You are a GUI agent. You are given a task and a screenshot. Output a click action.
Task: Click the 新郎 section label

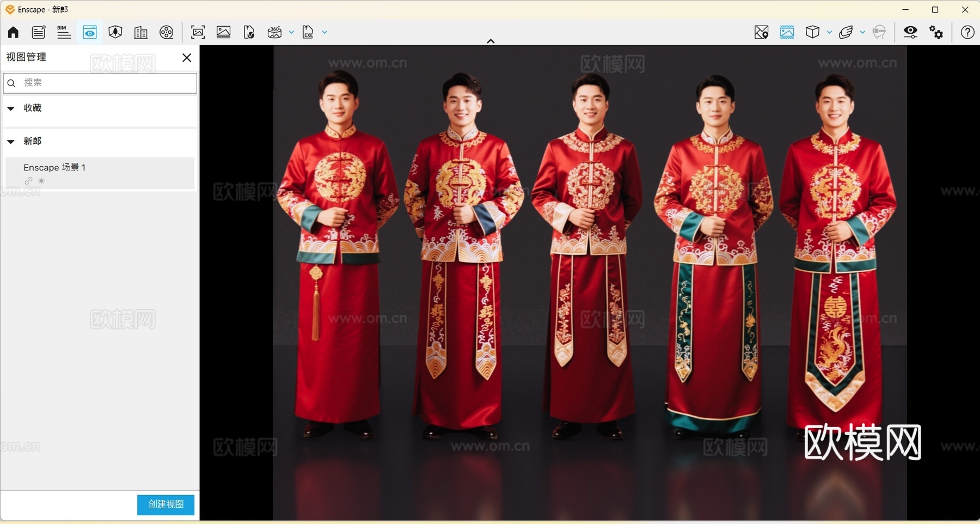(33, 141)
